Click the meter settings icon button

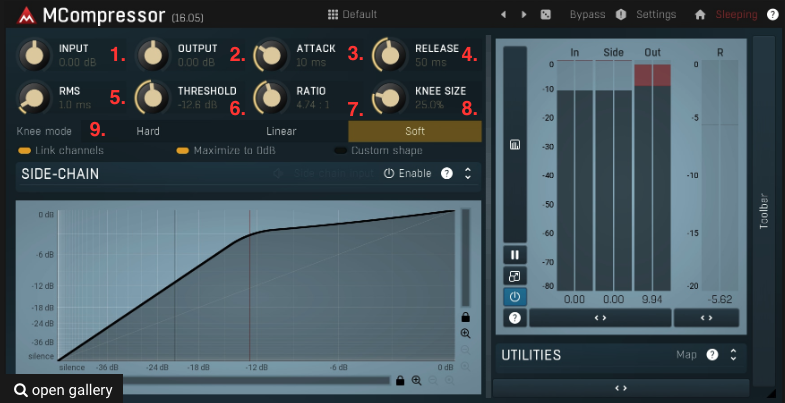(x=515, y=145)
